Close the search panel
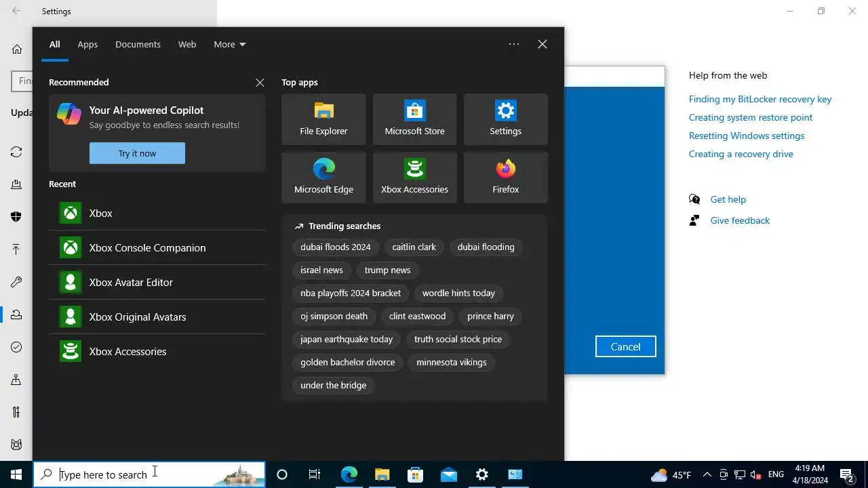Image resolution: width=868 pixels, height=488 pixels. coord(542,44)
